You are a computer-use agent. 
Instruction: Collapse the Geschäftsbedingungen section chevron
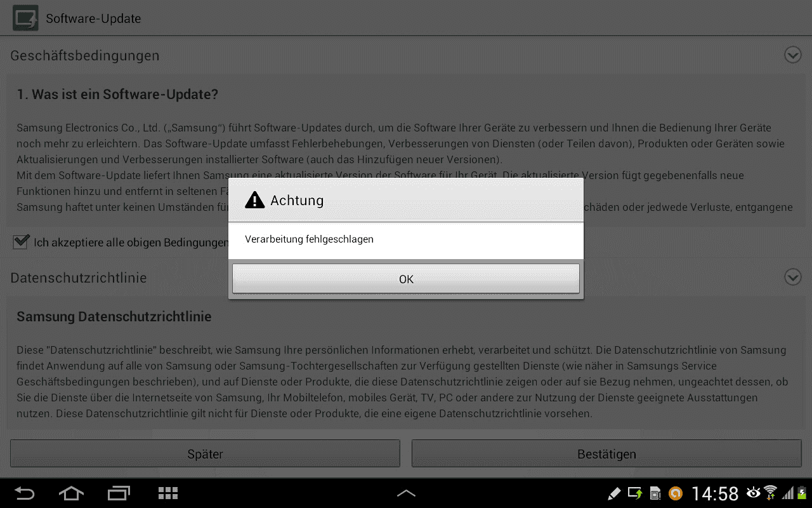tap(793, 55)
